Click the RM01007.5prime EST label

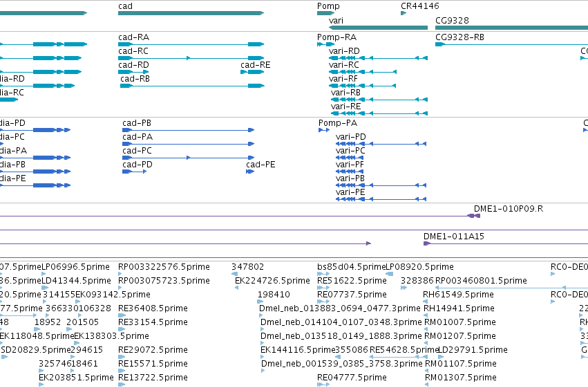[460, 322]
